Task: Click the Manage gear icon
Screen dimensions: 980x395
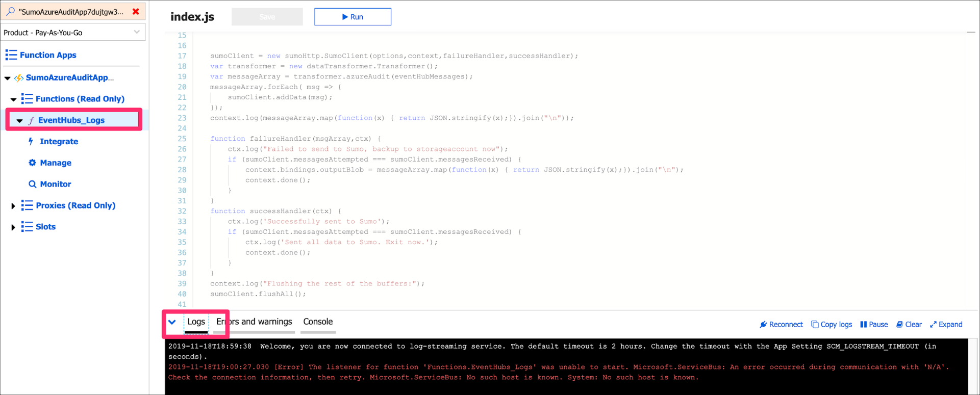Action: [32, 163]
